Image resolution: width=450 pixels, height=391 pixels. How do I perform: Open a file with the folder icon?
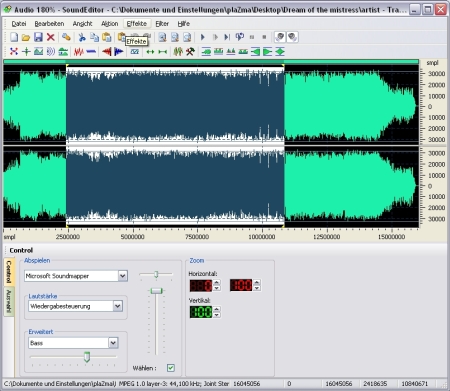point(26,37)
